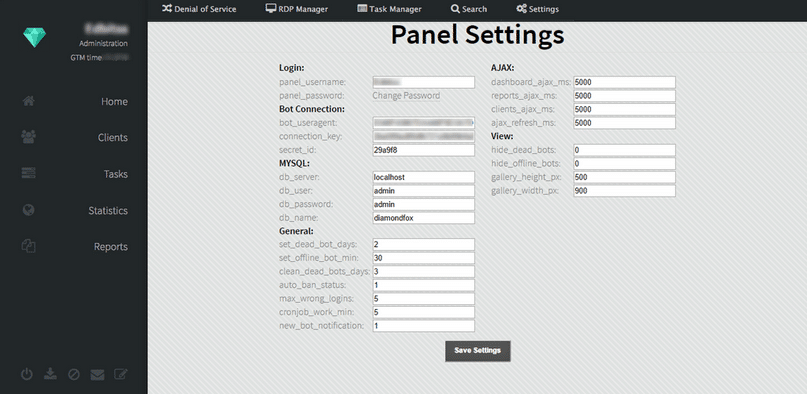Click the hide_dead_bots value field

[624, 150]
